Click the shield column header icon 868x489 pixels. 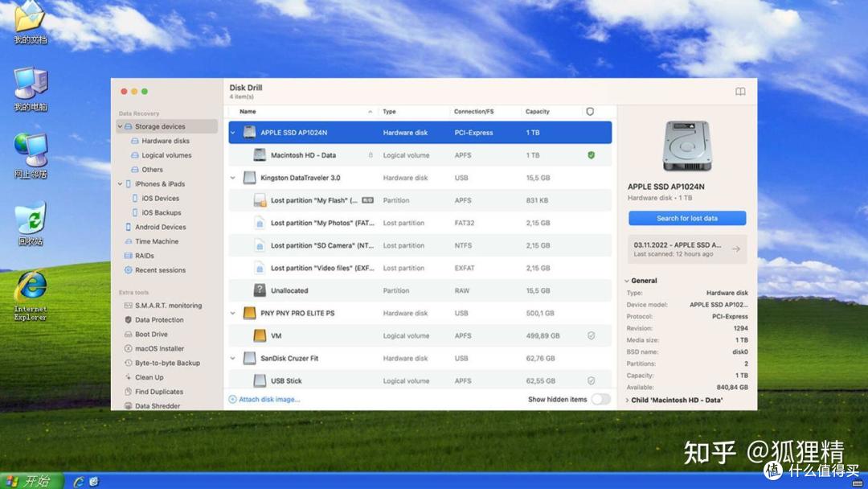(x=590, y=111)
